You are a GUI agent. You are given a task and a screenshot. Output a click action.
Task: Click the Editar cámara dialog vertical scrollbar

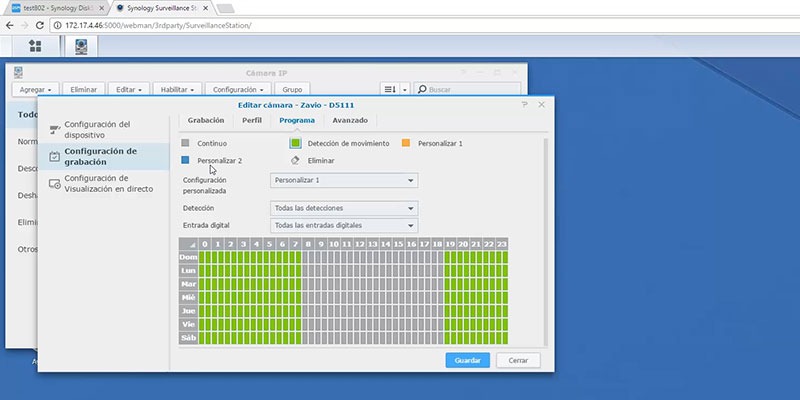pos(546,242)
